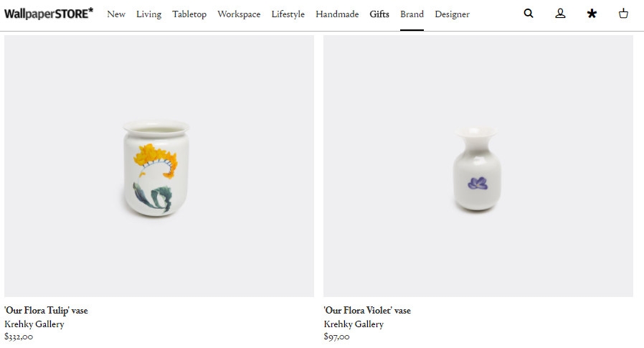Open the Living menu item

(148, 14)
